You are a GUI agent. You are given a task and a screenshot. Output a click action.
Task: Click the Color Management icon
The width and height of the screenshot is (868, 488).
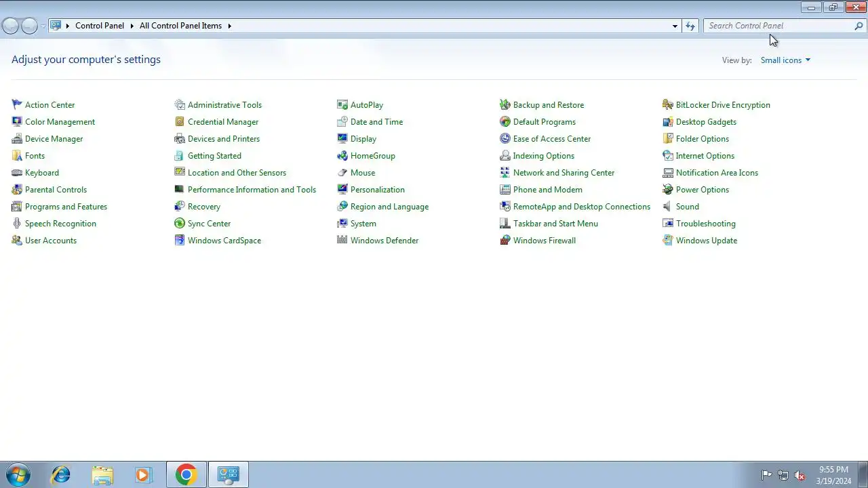point(17,121)
